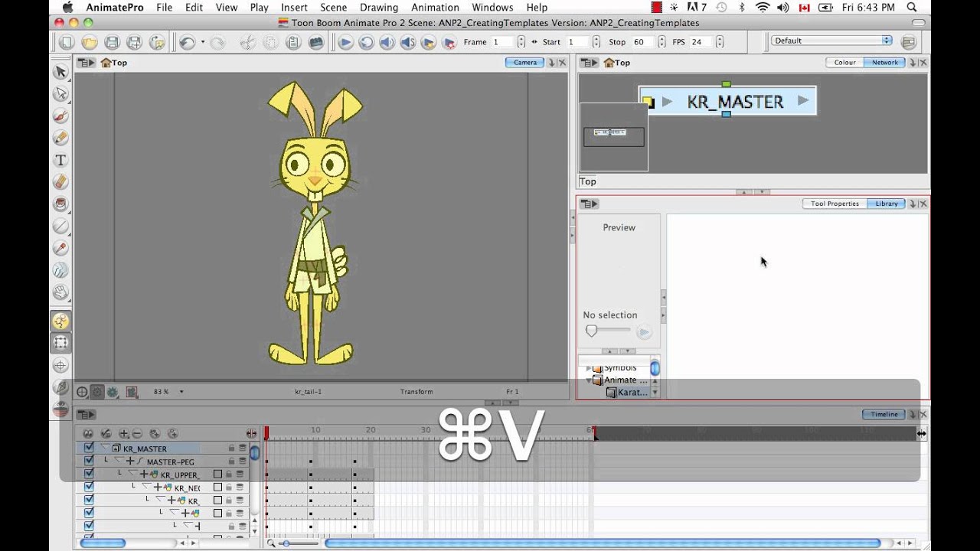Viewport: 980px width, 551px height.
Task: Open the Drawing menu
Action: click(379, 8)
